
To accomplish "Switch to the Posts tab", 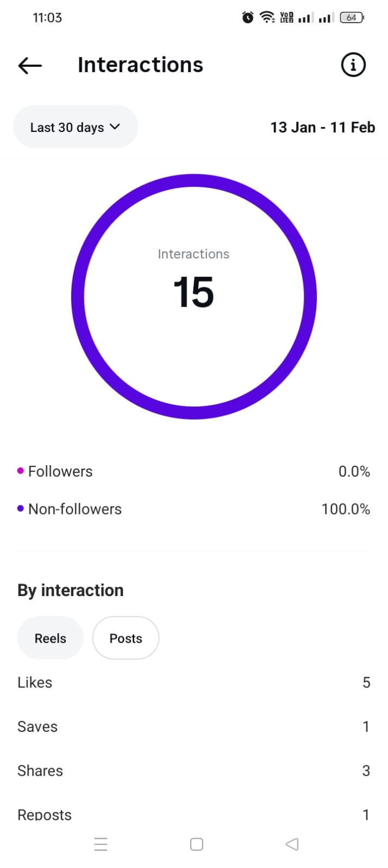I will (x=126, y=638).
